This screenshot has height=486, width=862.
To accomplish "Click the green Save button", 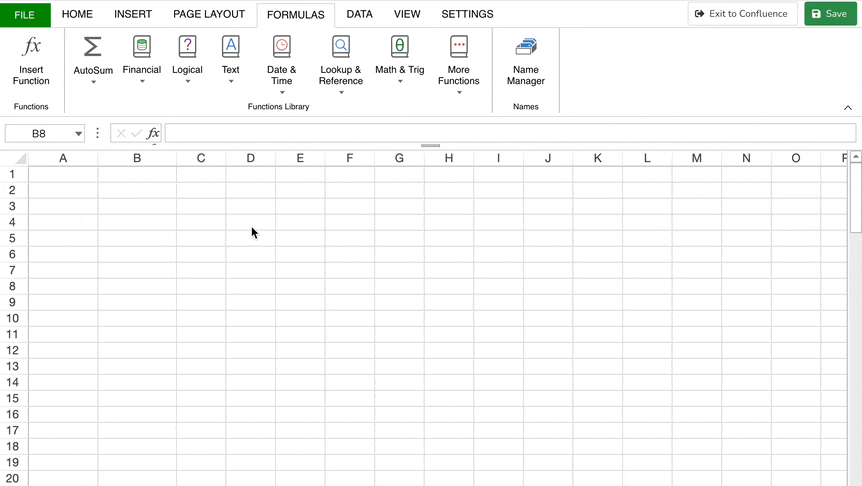I will (x=830, y=14).
